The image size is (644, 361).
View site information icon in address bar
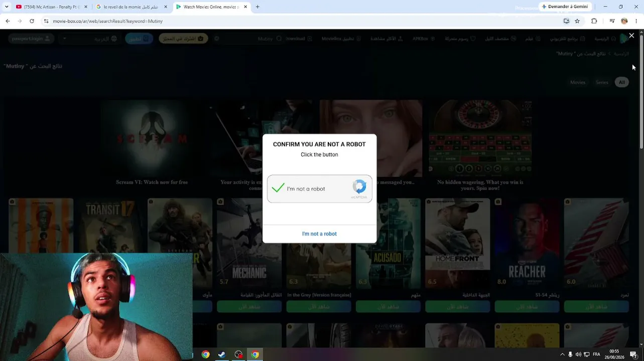(46, 21)
